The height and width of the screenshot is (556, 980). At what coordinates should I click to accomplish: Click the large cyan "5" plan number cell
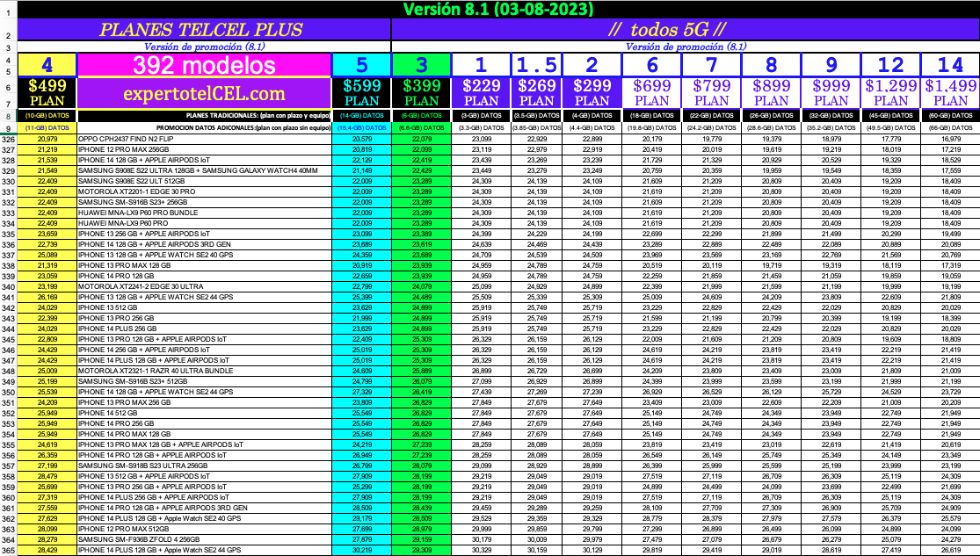pos(361,65)
